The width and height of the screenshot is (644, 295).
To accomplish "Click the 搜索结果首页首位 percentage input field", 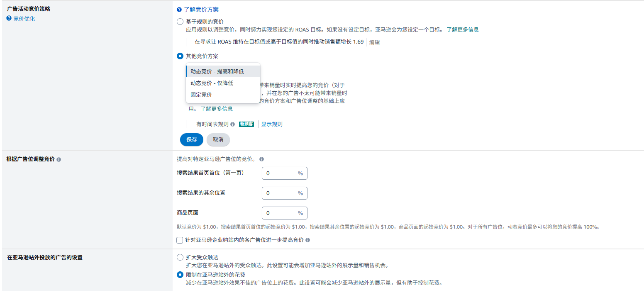I will tap(284, 173).
